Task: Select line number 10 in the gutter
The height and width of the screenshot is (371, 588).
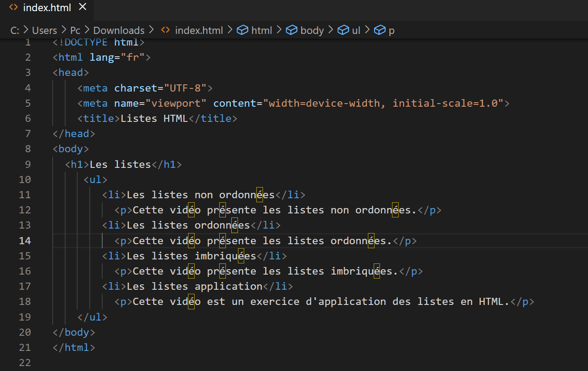Action: (x=25, y=179)
